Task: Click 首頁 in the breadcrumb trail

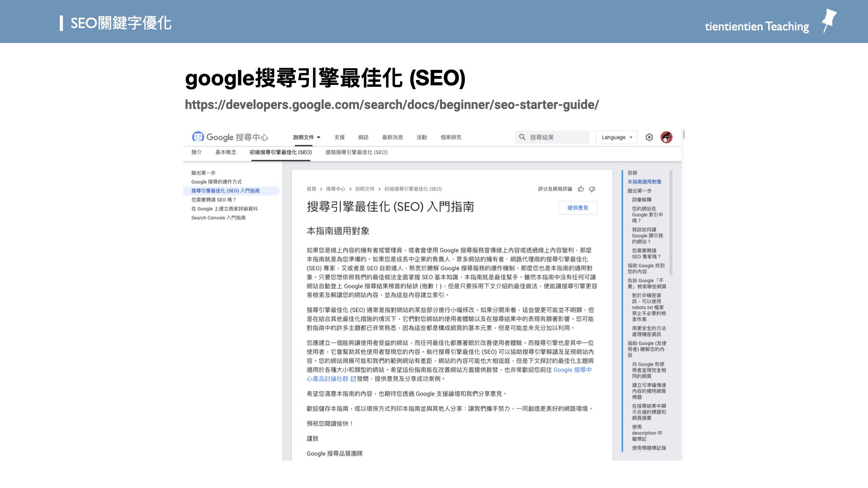Action: click(311, 189)
